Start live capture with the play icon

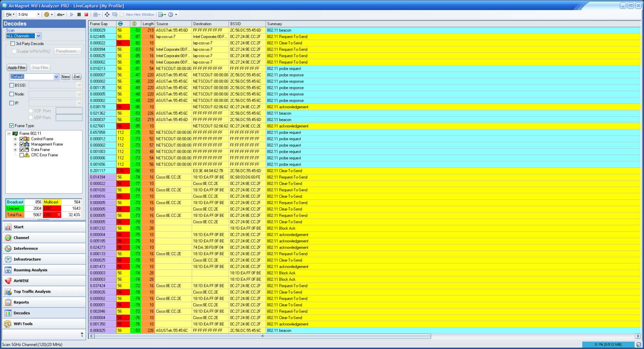[x=71, y=14]
